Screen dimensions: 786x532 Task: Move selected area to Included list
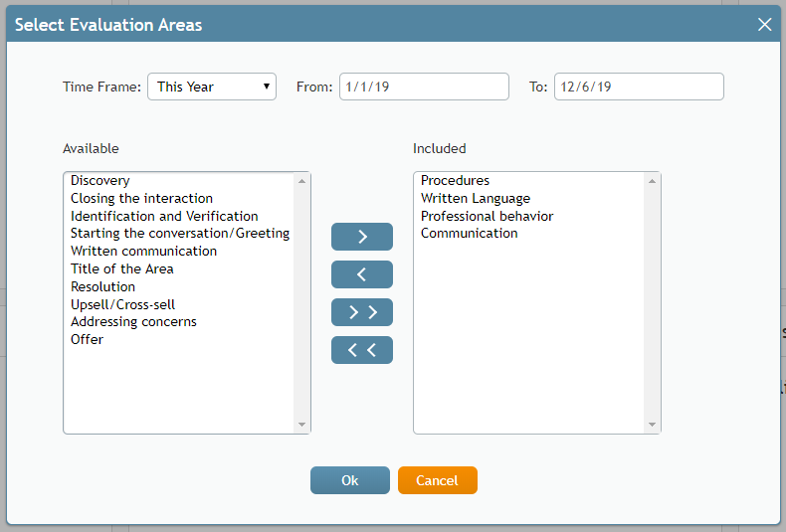click(x=362, y=237)
